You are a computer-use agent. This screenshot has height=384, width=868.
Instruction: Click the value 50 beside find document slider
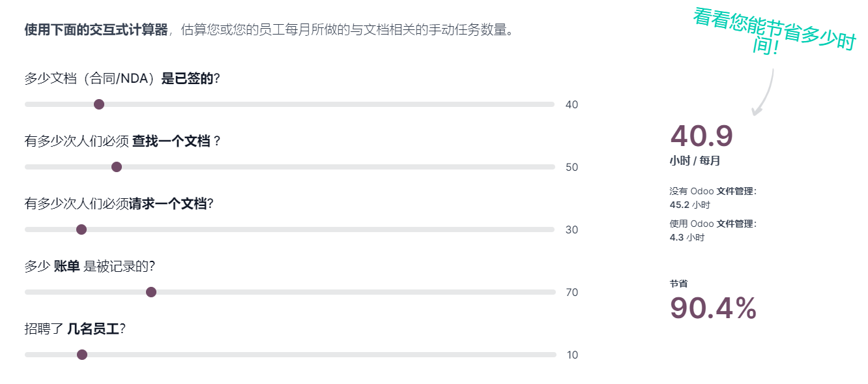pos(571,168)
